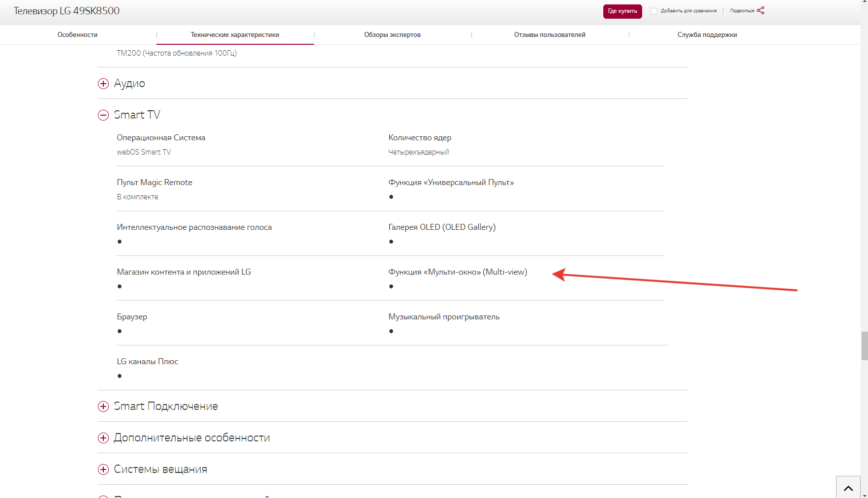Select the Технические характеристики tab
The height and width of the screenshot is (498, 868).
click(235, 35)
